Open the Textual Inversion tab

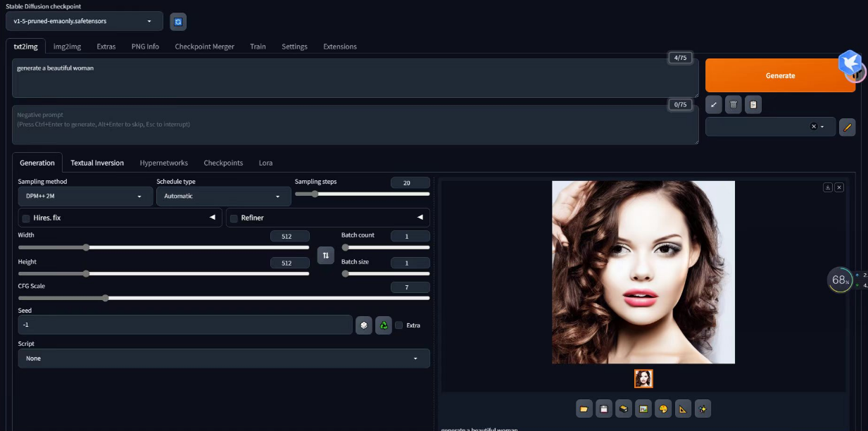[x=96, y=163]
